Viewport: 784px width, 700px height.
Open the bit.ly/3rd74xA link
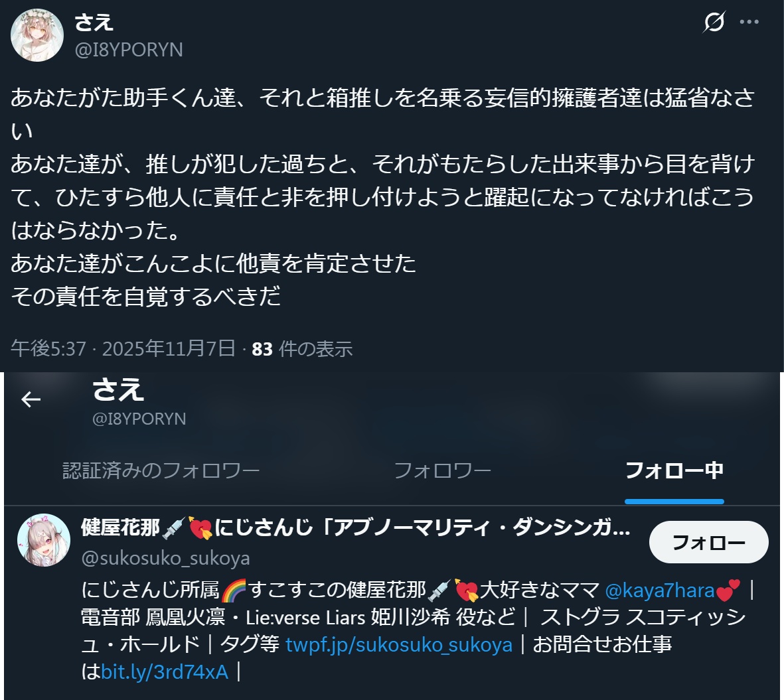click(x=165, y=672)
